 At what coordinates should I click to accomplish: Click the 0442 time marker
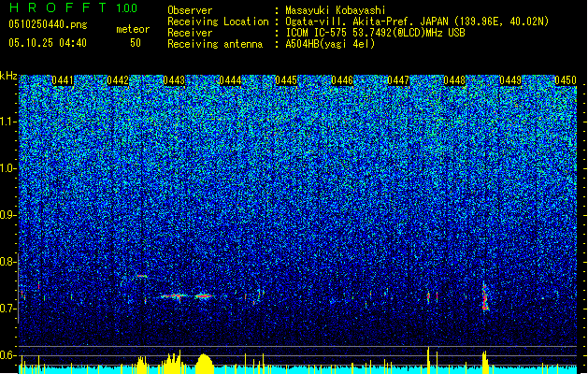pos(118,80)
